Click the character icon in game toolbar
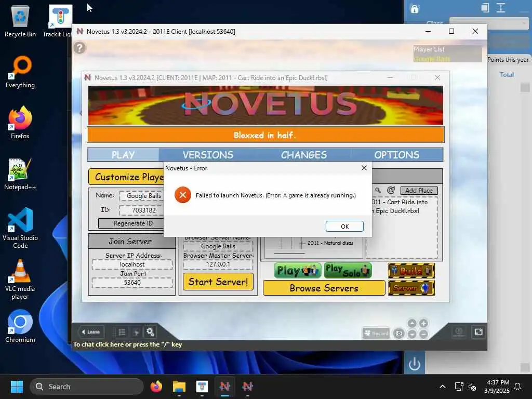The width and height of the screenshot is (532, 399). pyautogui.click(x=137, y=332)
